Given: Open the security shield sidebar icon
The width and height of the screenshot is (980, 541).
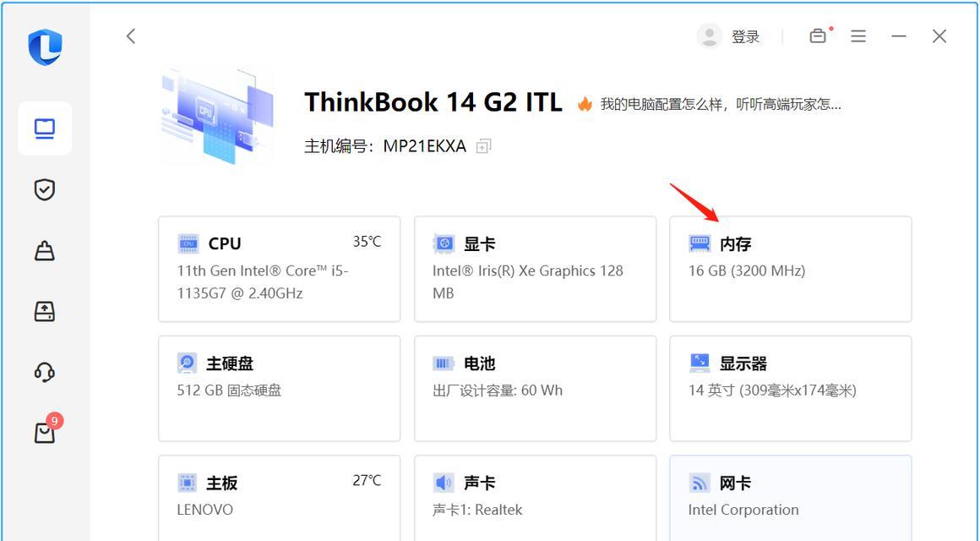Looking at the screenshot, I should click(45, 189).
